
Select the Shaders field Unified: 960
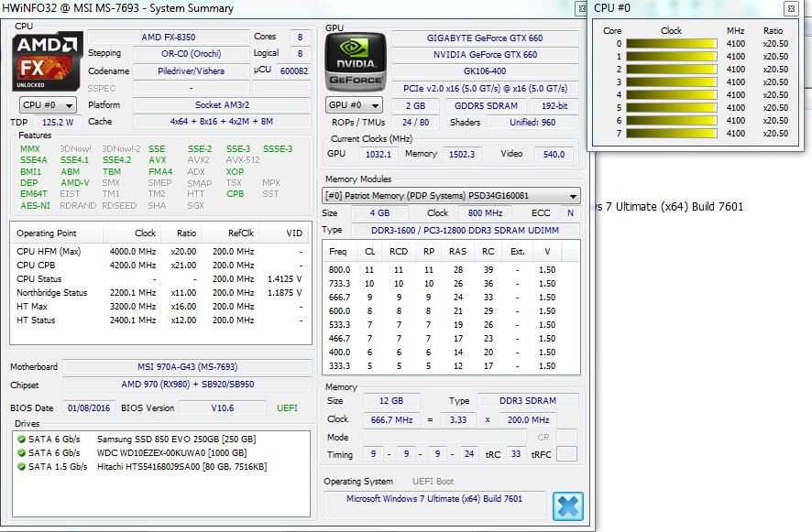click(532, 123)
